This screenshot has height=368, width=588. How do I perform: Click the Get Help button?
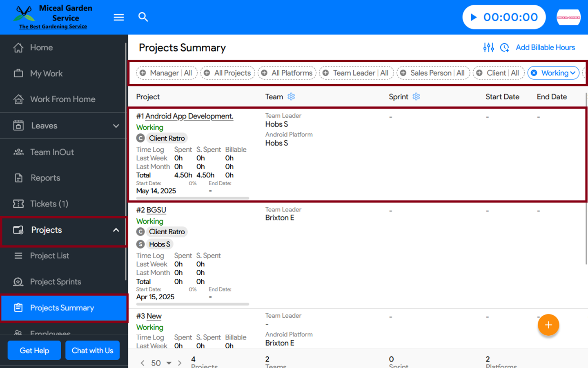pyautogui.click(x=34, y=350)
